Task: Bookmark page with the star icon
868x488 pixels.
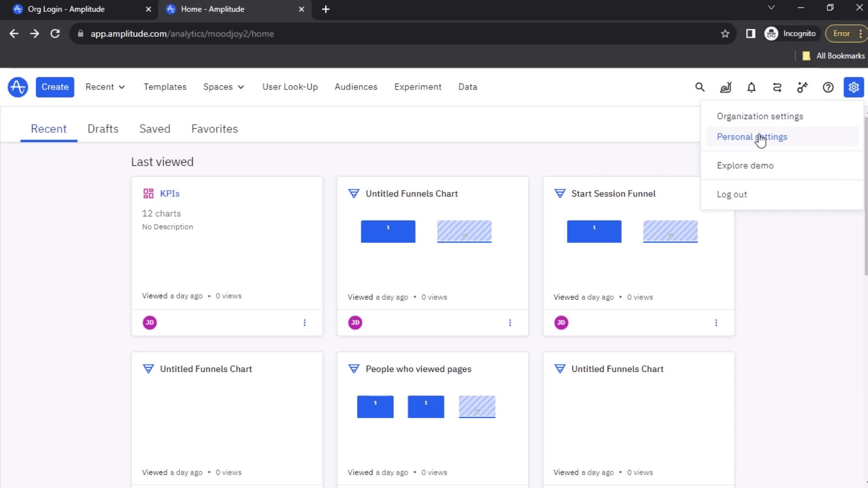Action: pyautogui.click(x=725, y=34)
